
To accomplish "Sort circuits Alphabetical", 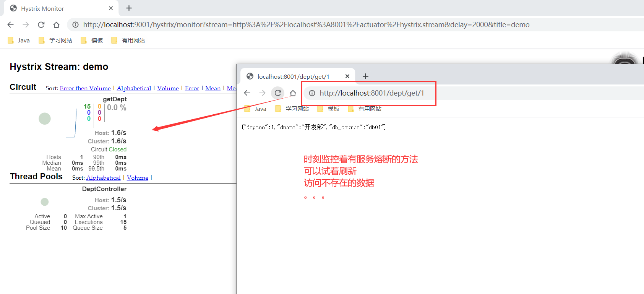I will click(x=134, y=88).
